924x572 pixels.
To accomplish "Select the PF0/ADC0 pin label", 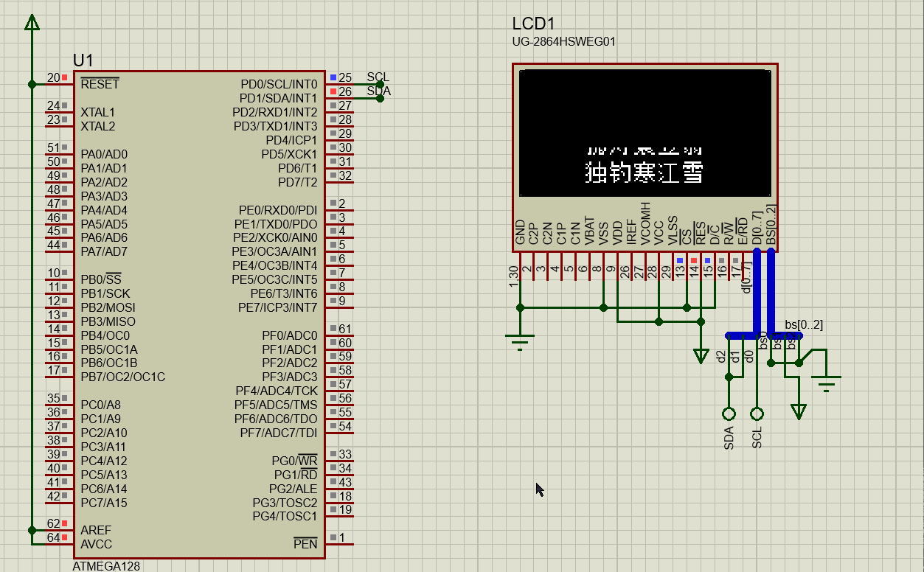I will [x=290, y=335].
